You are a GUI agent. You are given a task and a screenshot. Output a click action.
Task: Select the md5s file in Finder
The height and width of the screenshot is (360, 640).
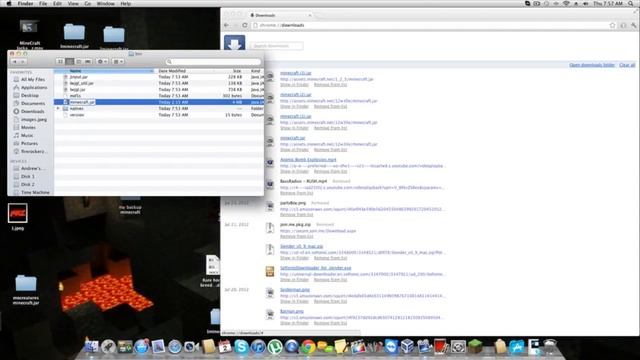click(x=159, y=96)
